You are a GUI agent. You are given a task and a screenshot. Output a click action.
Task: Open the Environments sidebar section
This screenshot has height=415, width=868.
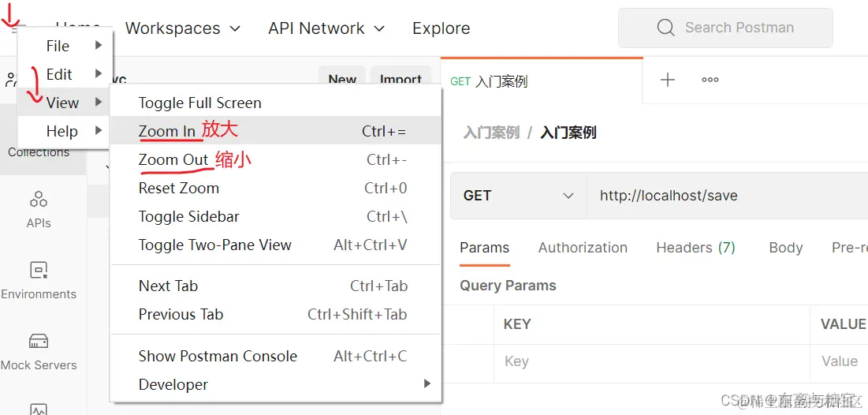(x=39, y=280)
